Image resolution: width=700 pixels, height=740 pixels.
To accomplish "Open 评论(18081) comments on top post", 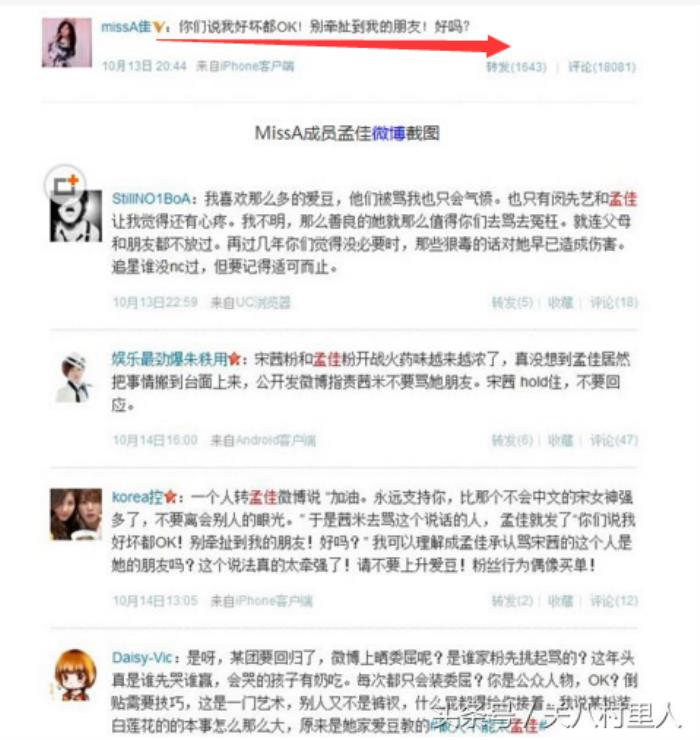I will coord(602,67).
